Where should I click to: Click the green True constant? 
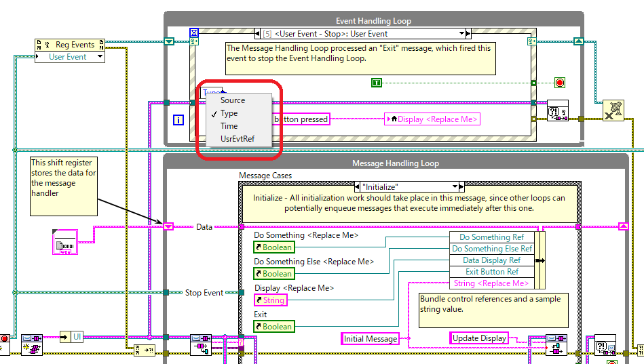pyautogui.click(x=377, y=83)
